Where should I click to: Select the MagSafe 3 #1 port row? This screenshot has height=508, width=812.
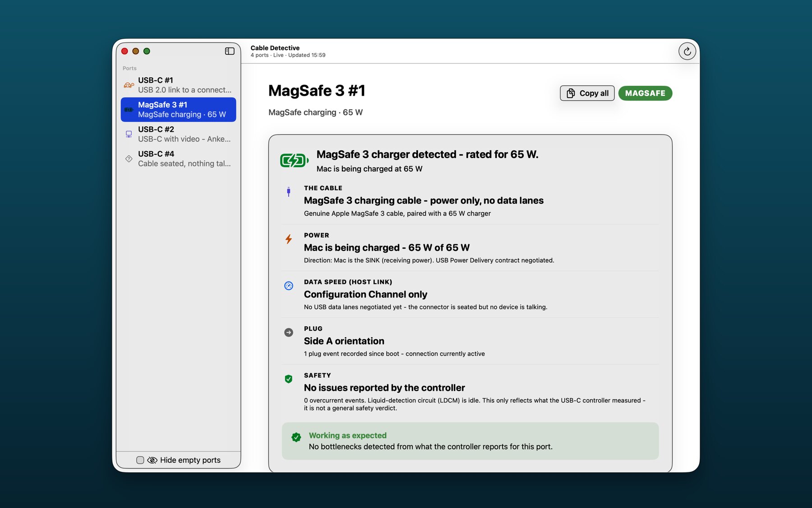click(x=179, y=110)
